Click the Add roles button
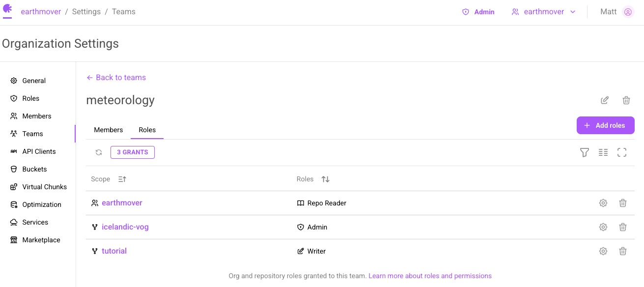644x287 pixels. (606, 125)
